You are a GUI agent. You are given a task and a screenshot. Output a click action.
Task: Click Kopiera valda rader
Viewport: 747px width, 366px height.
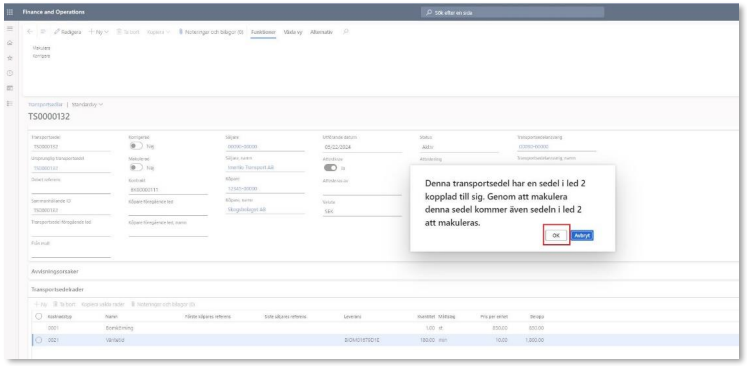pyautogui.click(x=103, y=304)
